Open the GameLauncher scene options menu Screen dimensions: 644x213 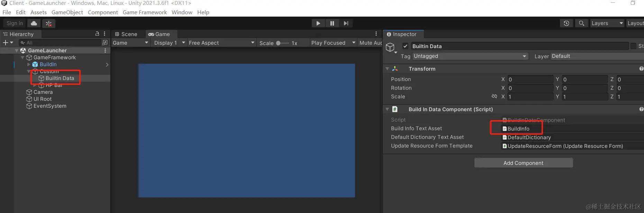point(105,51)
